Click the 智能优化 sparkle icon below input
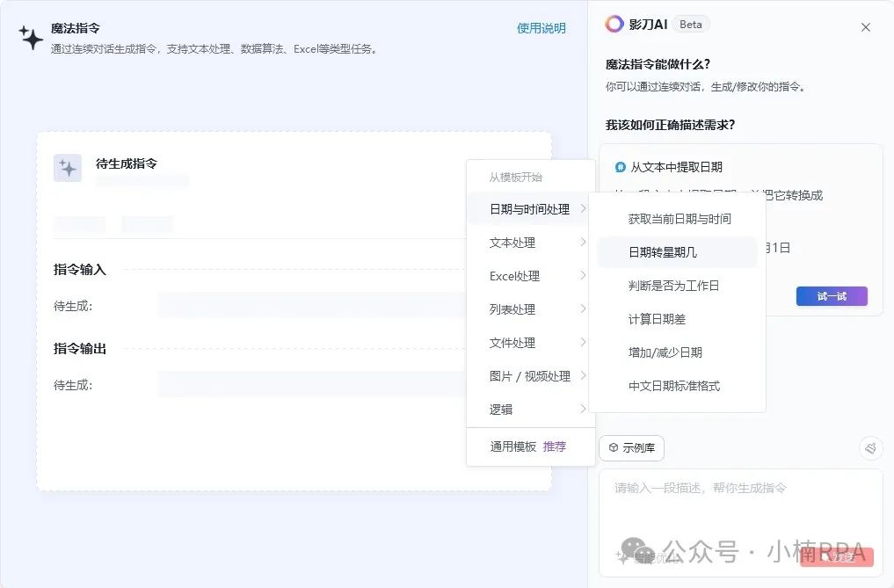 tap(621, 555)
